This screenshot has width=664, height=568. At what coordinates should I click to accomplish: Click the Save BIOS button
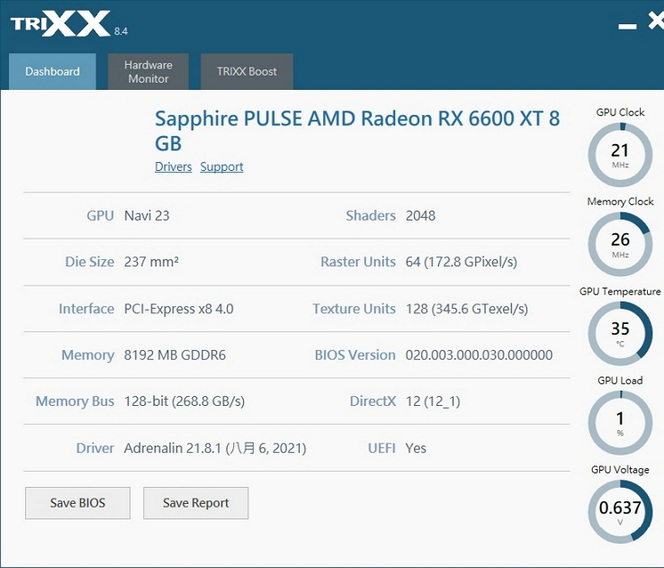pyautogui.click(x=77, y=503)
